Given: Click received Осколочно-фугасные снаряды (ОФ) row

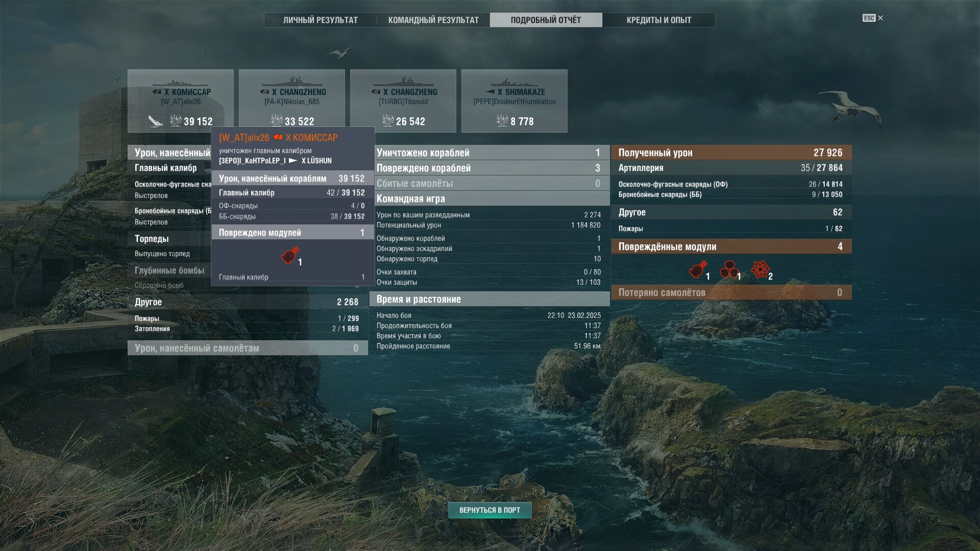Looking at the screenshot, I should tap(730, 184).
